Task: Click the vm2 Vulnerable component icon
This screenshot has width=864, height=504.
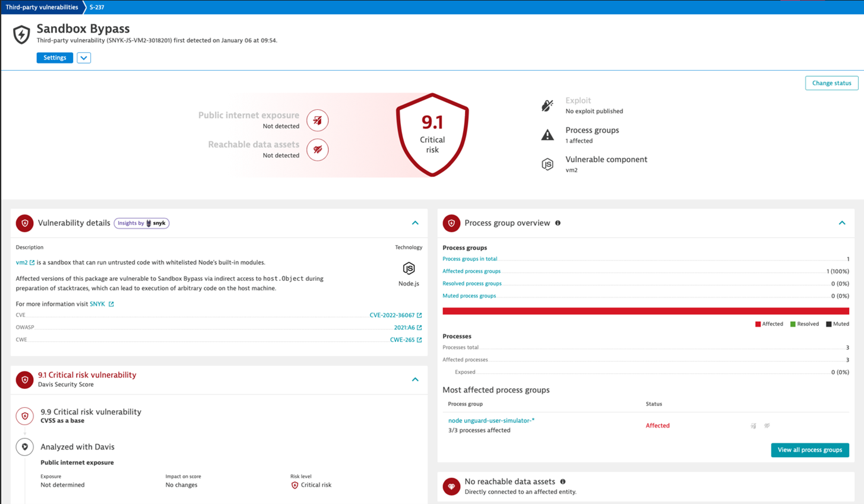Action: [x=547, y=164]
